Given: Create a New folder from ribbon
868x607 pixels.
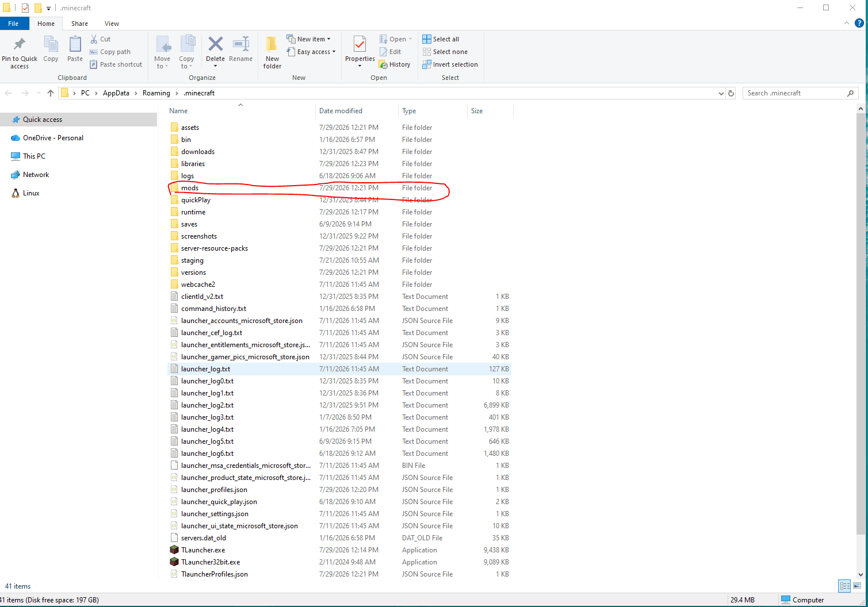Looking at the screenshot, I should (x=272, y=52).
